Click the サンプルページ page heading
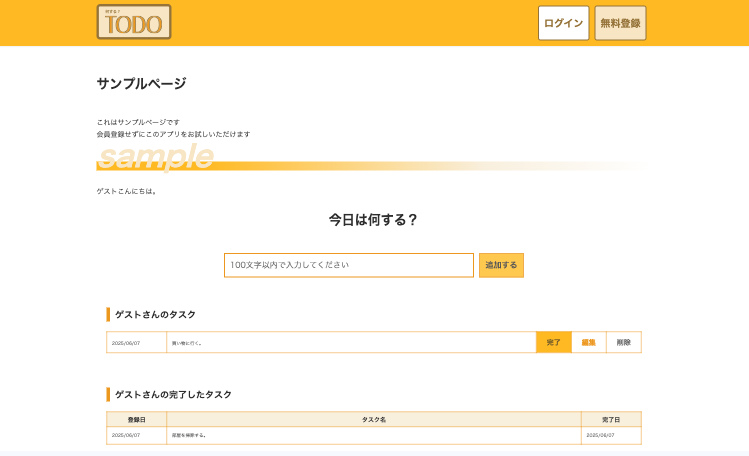The width and height of the screenshot is (749, 456). coord(141,84)
